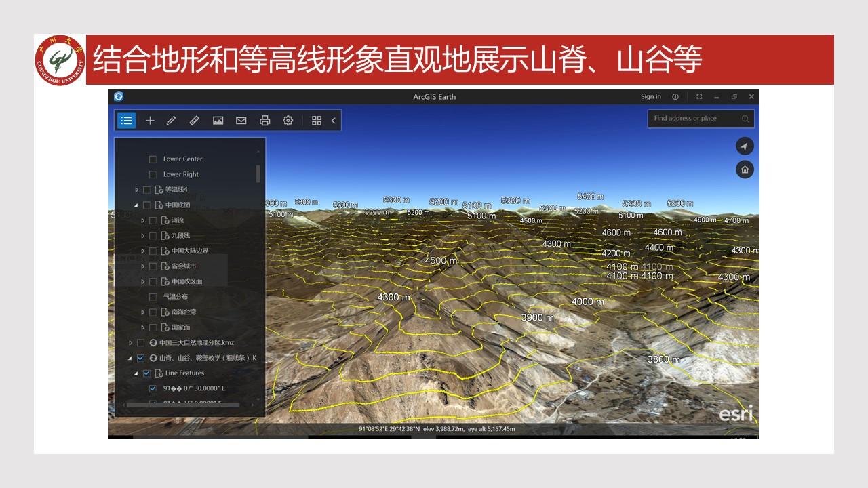This screenshot has width=868, height=488.
Task: Click the esri logo on the map
Action: pyautogui.click(x=736, y=413)
